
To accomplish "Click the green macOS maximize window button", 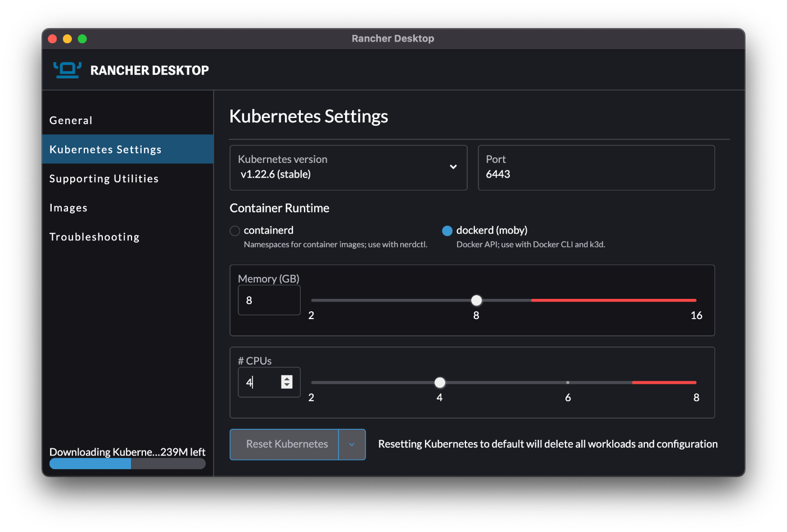I will (82, 39).
